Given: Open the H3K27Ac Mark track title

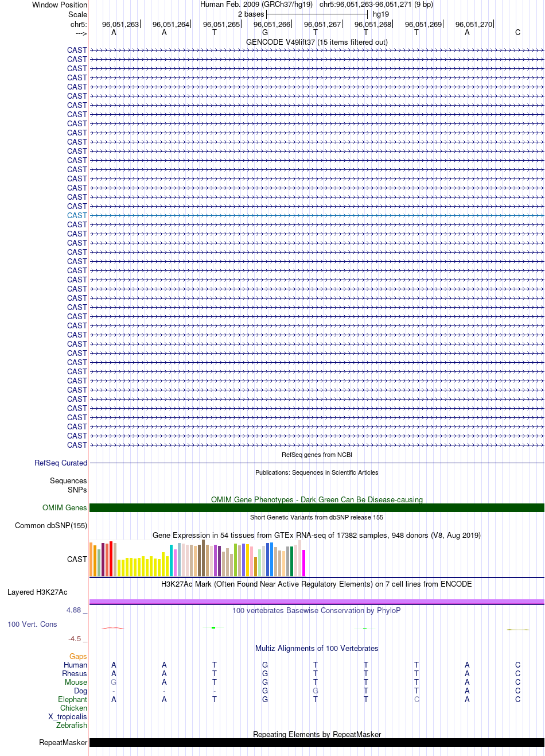Looking at the screenshot, I should point(317,584).
